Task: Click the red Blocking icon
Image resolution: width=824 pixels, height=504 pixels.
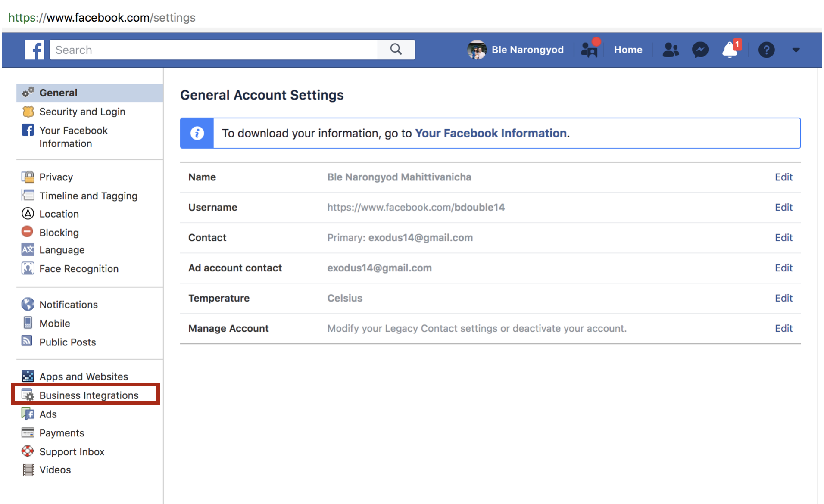Action: point(27,232)
